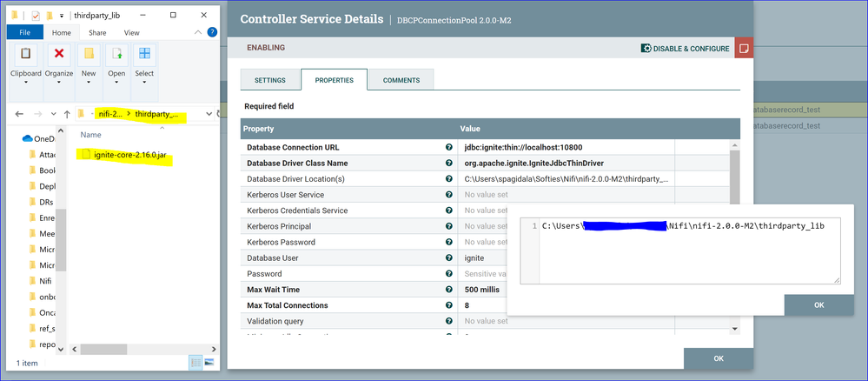868x381 pixels.
Task: Select the View ribbon tab
Action: click(132, 33)
